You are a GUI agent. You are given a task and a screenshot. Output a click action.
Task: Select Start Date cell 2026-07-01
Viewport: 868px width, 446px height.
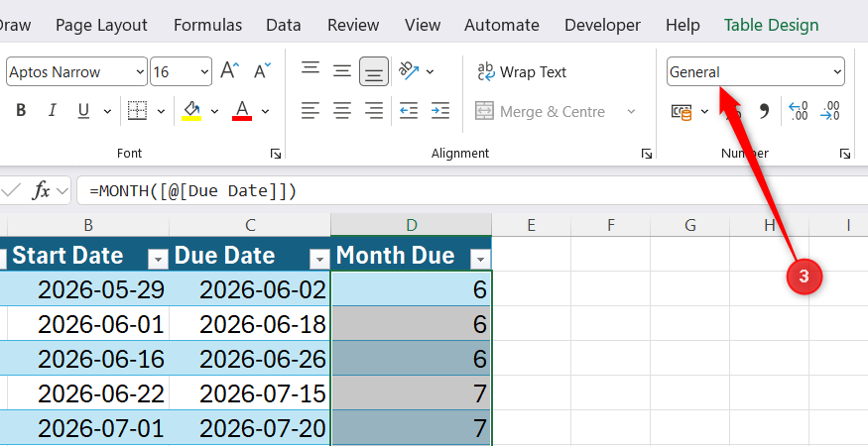pos(88,428)
